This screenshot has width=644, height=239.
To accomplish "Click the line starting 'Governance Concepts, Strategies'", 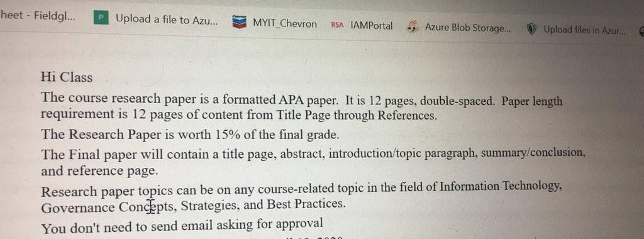I will click(193, 205).
